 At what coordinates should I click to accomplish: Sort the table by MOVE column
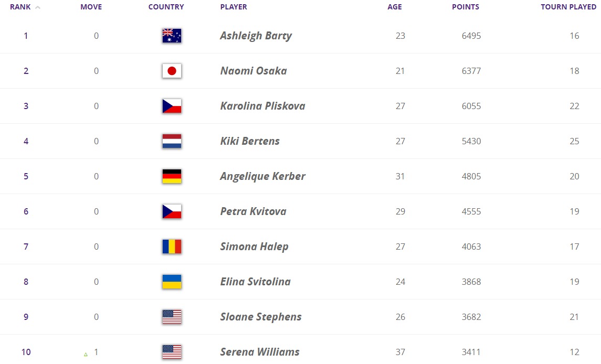(x=91, y=7)
